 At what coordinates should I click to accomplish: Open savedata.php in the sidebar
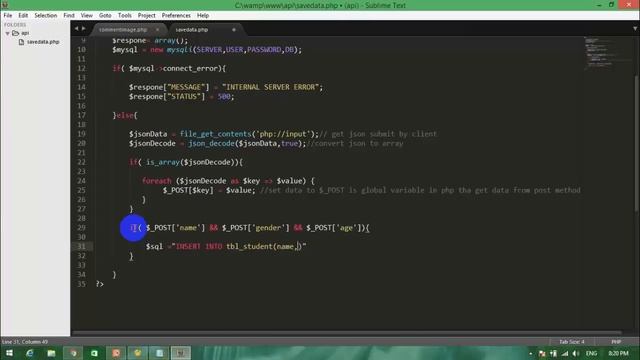point(43,42)
